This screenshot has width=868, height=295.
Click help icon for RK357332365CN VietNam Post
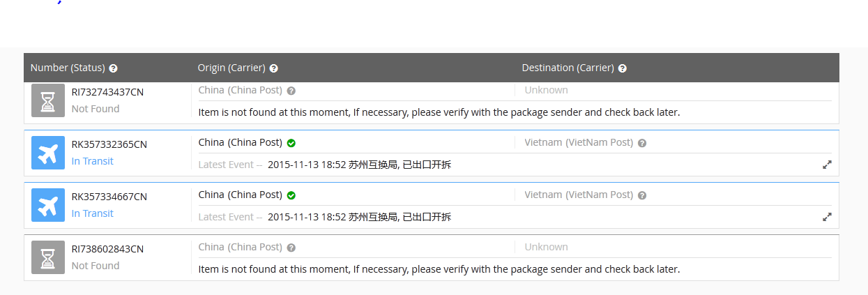[x=642, y=143]
